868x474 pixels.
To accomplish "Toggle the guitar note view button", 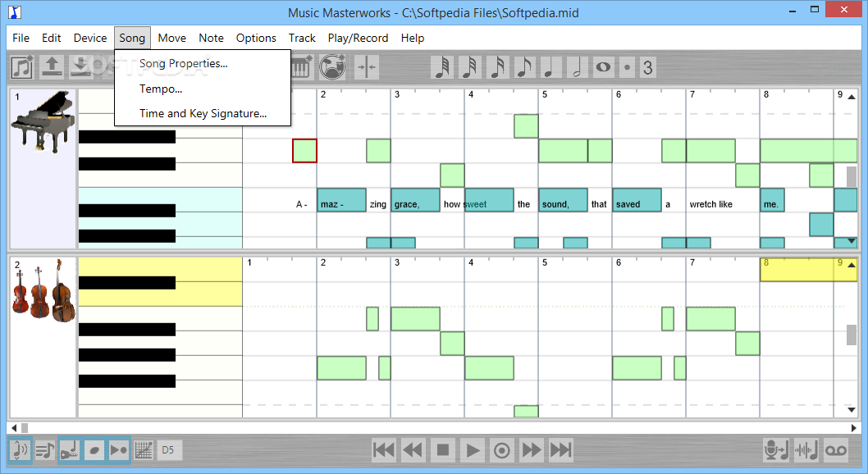I will [x=70, y=450].
